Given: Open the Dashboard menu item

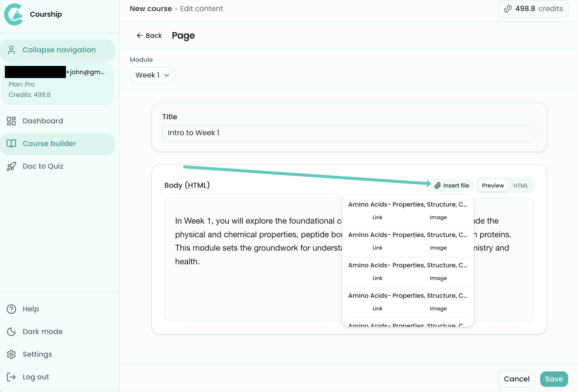Looking at the screenshot, I should tap(57, 121).
